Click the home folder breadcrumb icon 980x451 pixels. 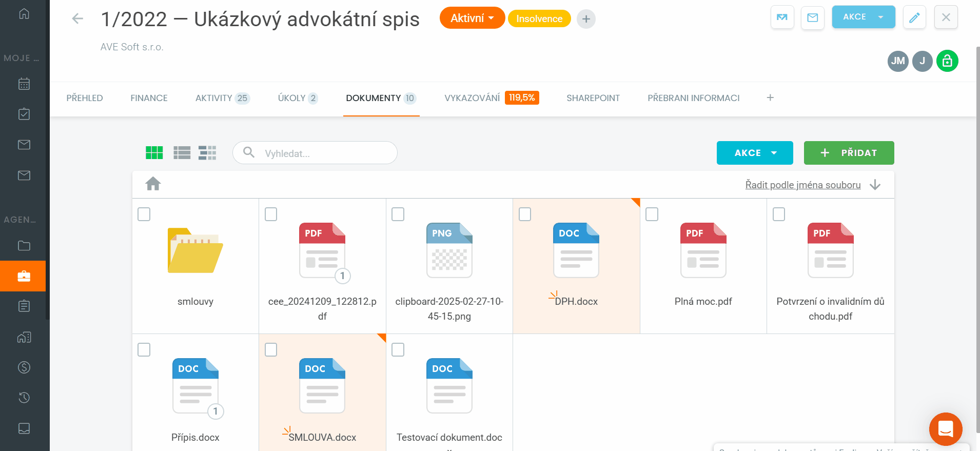pyautogui.click(x=153, y=184)
